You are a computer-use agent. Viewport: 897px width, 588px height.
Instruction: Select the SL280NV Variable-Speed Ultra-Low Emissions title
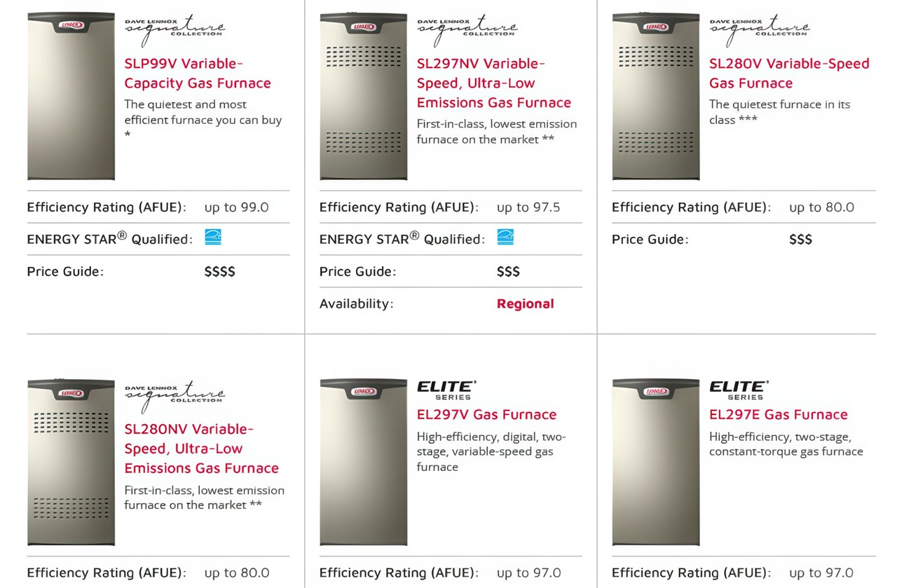tap(201, 449)
